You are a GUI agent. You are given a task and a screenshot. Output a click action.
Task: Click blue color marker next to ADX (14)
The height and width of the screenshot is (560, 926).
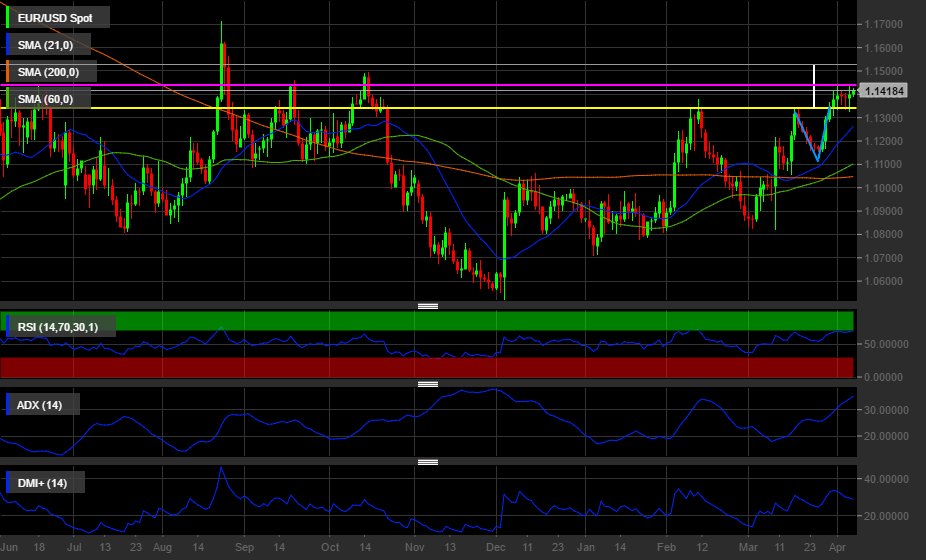click(x=8, y=405)
